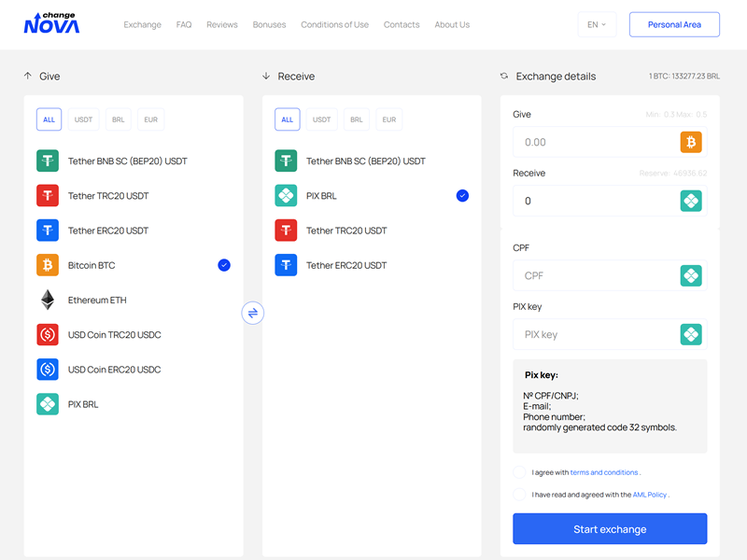
Task: Open the Exchange menu item
Action: click(x=143, y=25)
